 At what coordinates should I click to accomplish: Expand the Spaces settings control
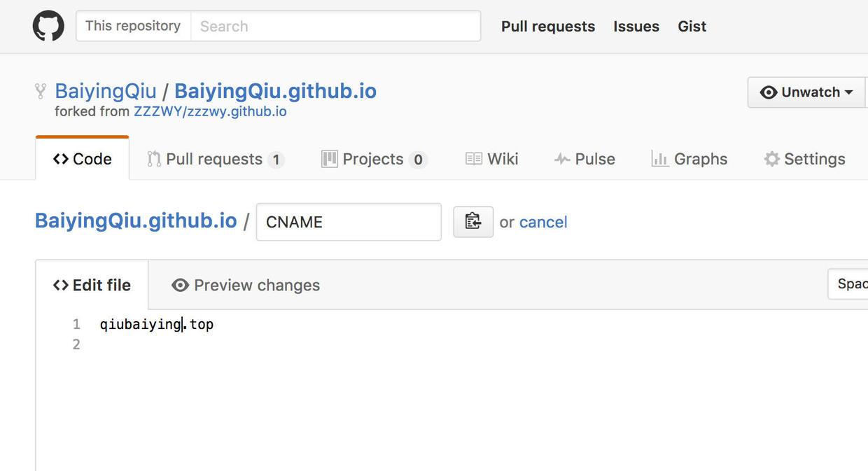(x=850, y=283)
